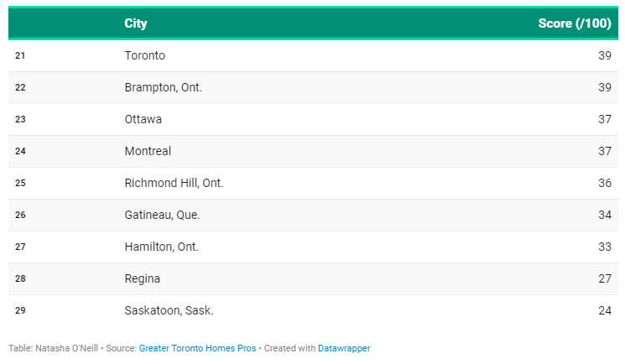
Task: Click the Table: Natasha O'Neill credit text
Action: click(x=53, y=348)
